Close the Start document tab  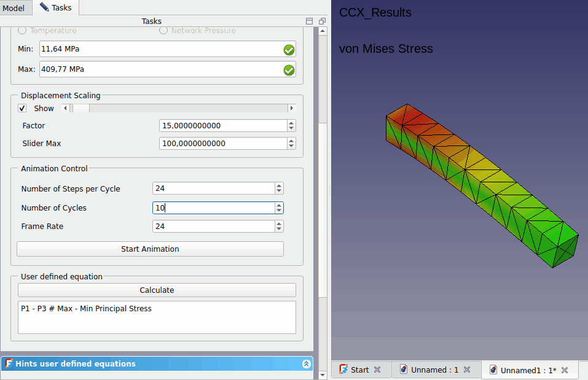pos(377,370)
